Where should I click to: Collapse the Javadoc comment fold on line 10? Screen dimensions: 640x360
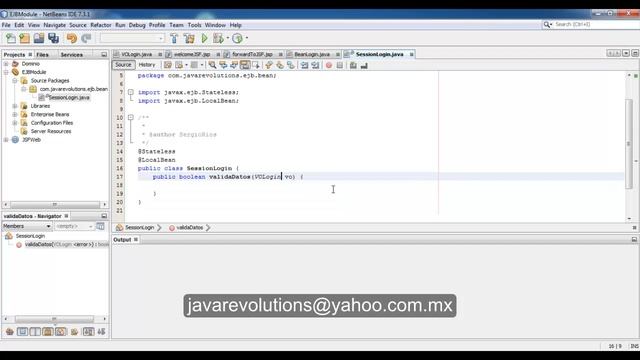click(131, 118)
